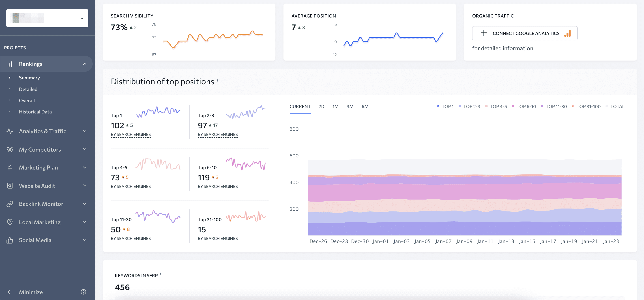
Task: Click the Website Audit magnifier icon
Action: [x=10, y=186]
